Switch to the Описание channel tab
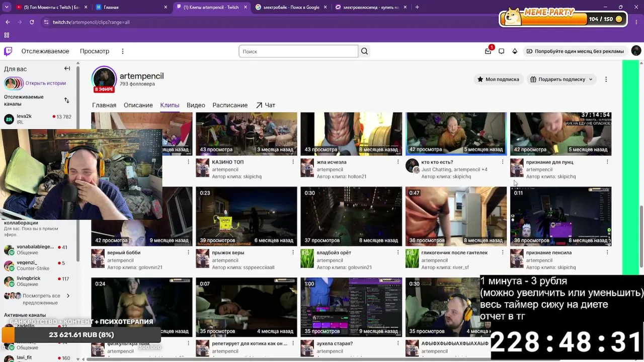The height and width of the screenshot is (362, 644). pos(138,105)
